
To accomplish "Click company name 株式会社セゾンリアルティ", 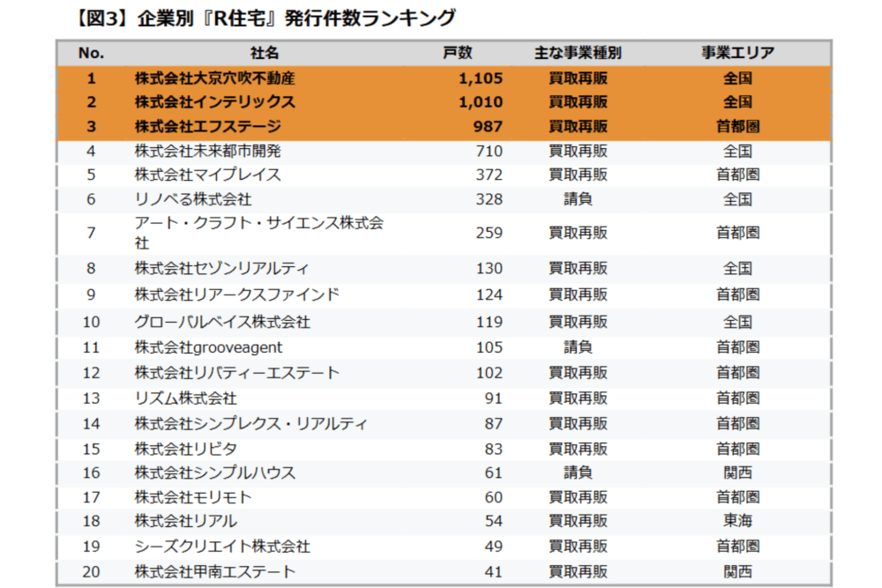I will tap(221, 268).
